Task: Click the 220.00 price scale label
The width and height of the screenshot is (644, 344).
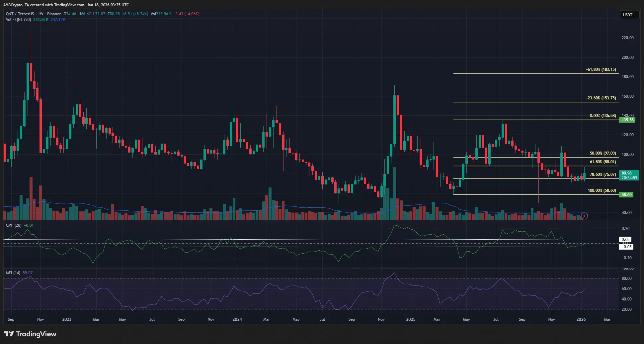Action: [x=627, y=38]
